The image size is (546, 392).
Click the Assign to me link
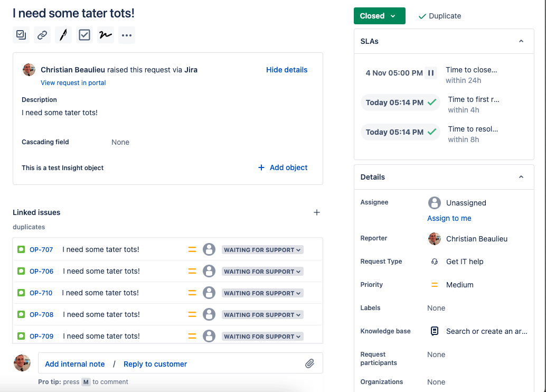click(449, 218)
